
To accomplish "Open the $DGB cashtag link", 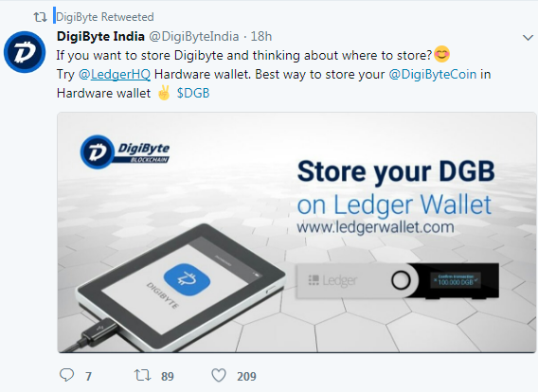I will point(193,93).
